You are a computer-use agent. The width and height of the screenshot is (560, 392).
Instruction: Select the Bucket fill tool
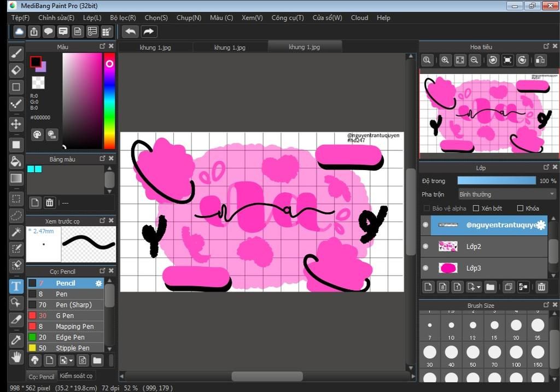coord(16,161)
